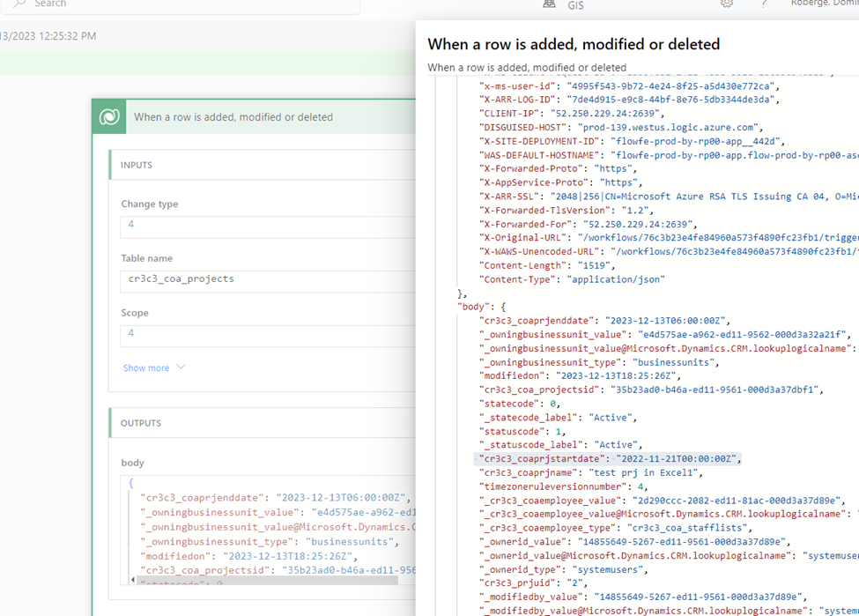859x616 pixels.
Task: Click the "X-Forwarded-For" header line
Action: 589,224
